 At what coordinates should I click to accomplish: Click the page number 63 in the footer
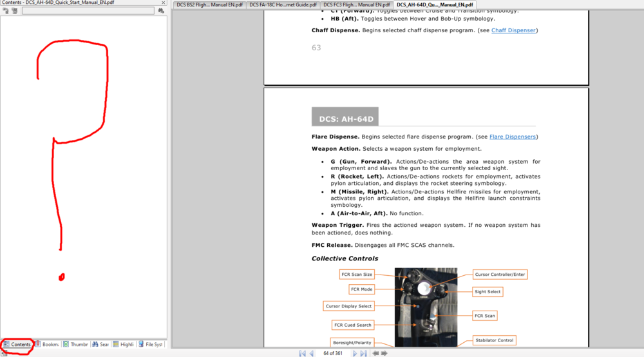pos(316,48)
